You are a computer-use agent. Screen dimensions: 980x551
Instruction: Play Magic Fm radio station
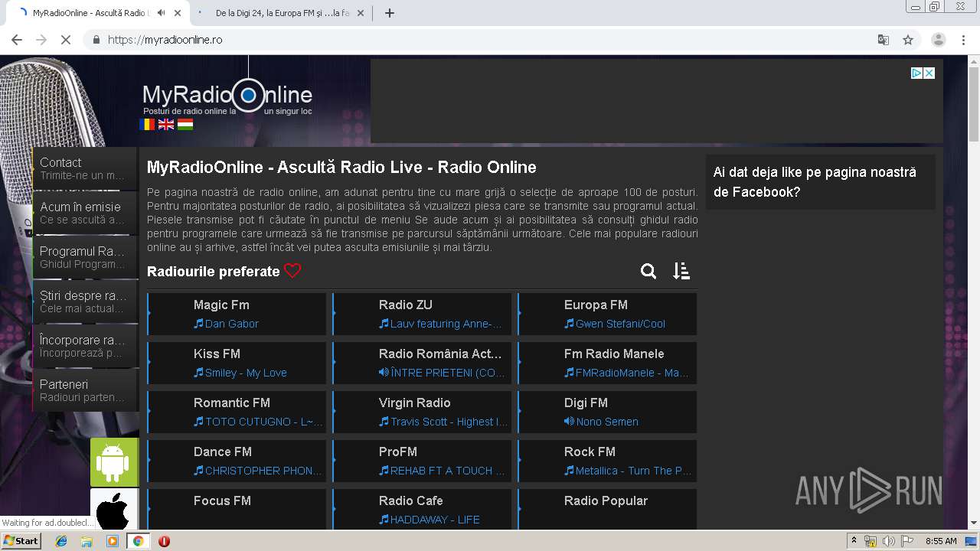click(237, 314)
